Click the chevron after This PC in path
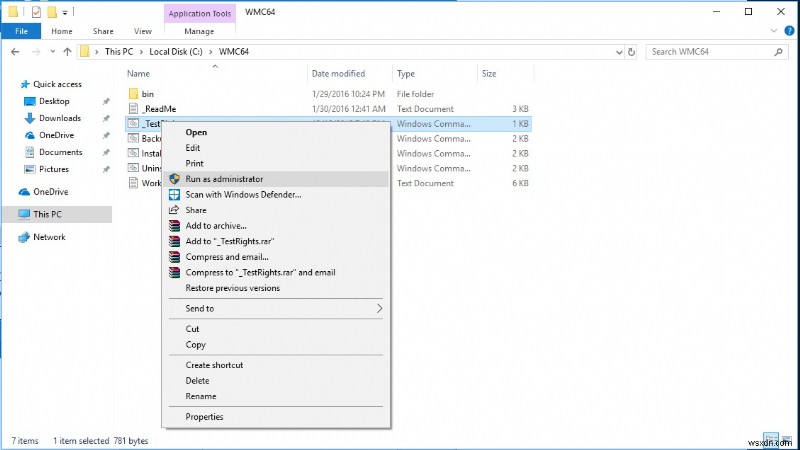Screen dimensions: 800x450 pyautogui.click(x=141, y=52)
